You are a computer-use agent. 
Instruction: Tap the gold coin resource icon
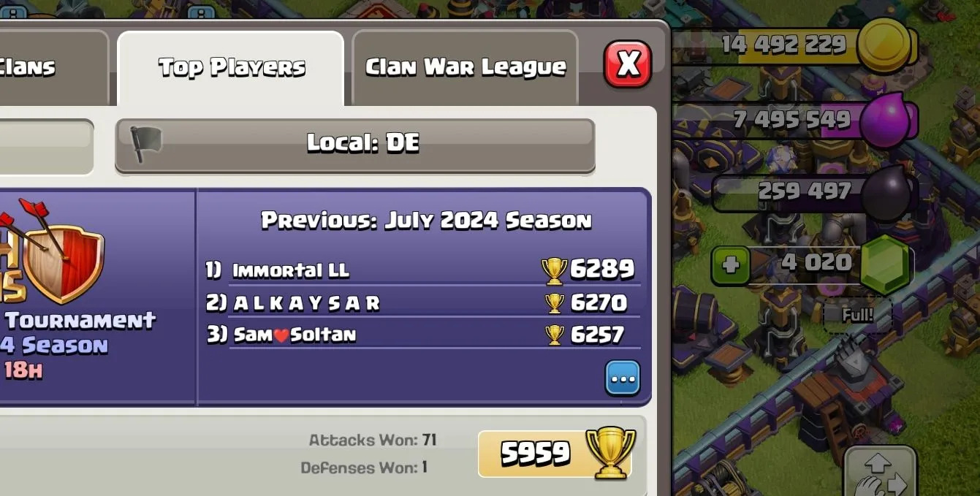point(884,45)
